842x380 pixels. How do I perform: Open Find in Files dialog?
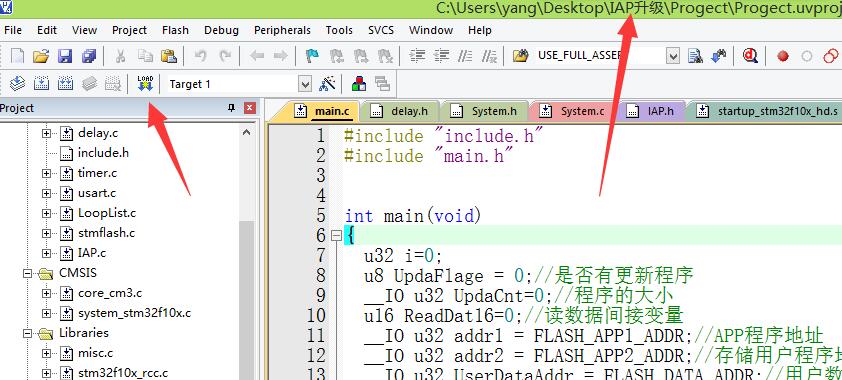[x=520, y=56]
